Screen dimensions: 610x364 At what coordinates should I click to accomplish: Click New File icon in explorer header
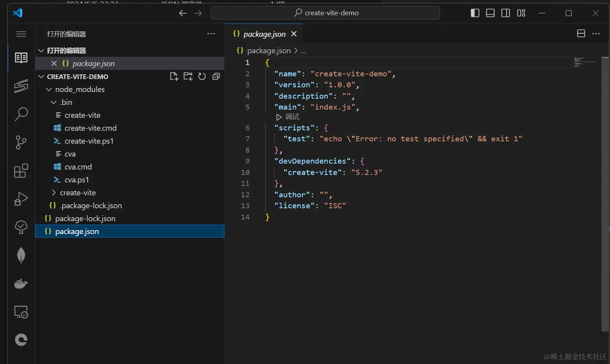[174, 76]
